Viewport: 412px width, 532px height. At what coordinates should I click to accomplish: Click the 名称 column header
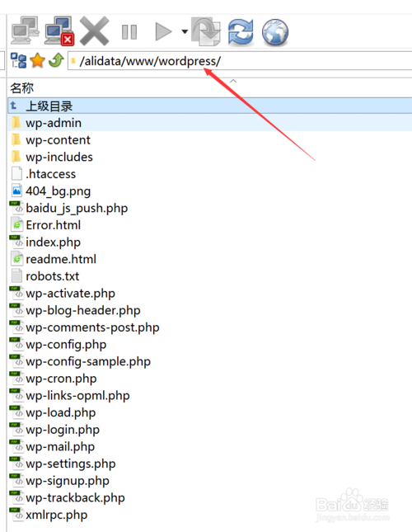tap(21, 88)
